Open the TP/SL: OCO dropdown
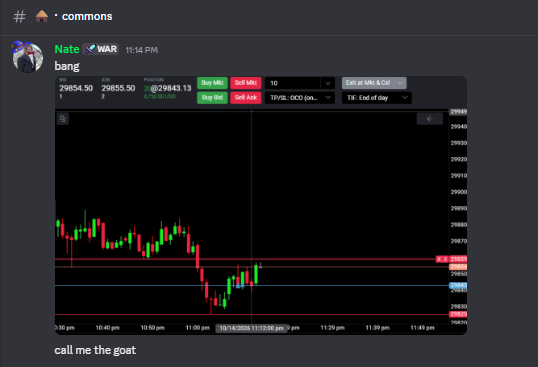 [x=300, y=98]
